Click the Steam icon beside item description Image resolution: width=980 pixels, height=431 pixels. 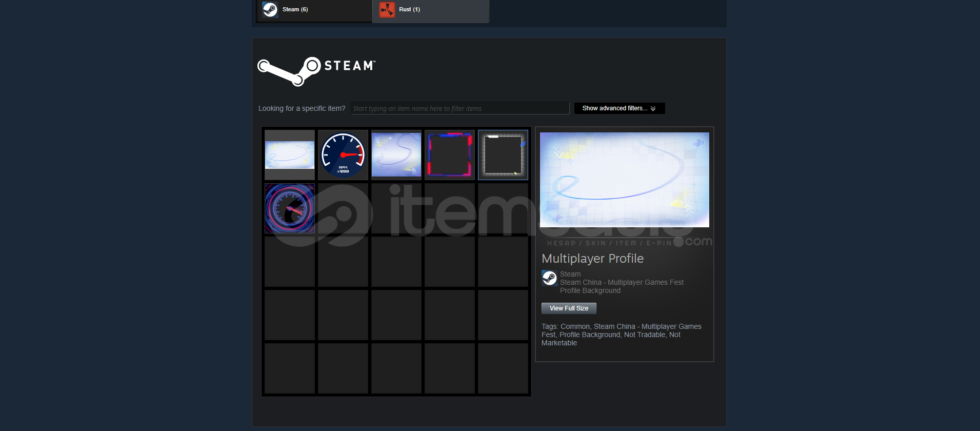(x=550, y=278)
